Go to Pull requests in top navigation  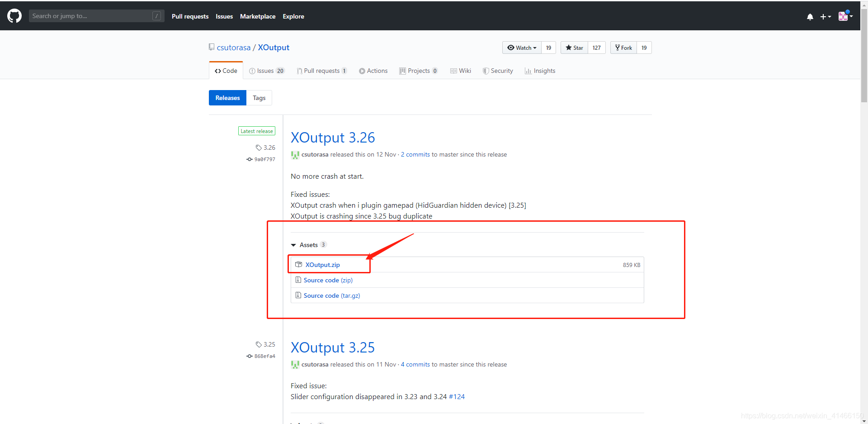[x=190, y=16]
